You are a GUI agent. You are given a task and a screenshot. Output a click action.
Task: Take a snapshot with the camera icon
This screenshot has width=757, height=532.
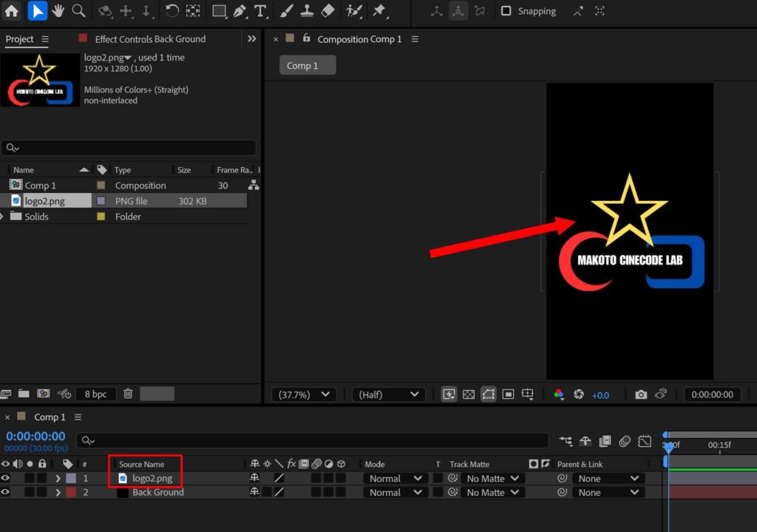tap(641, 395)
